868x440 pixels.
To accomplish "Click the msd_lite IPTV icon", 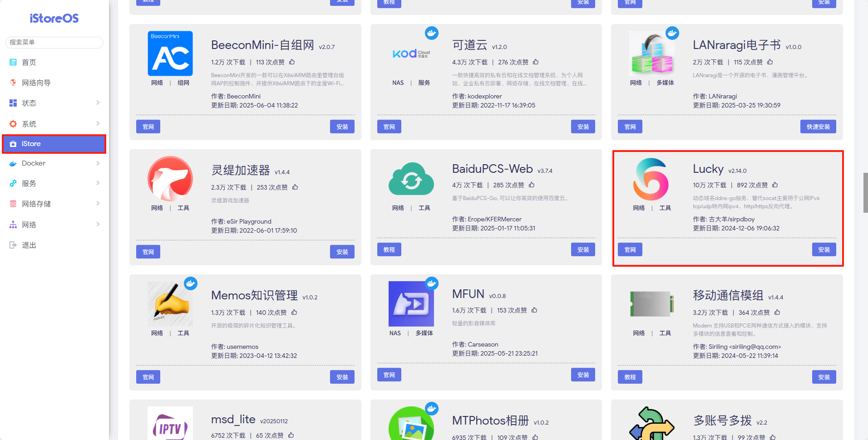I will tap(170, 424).
